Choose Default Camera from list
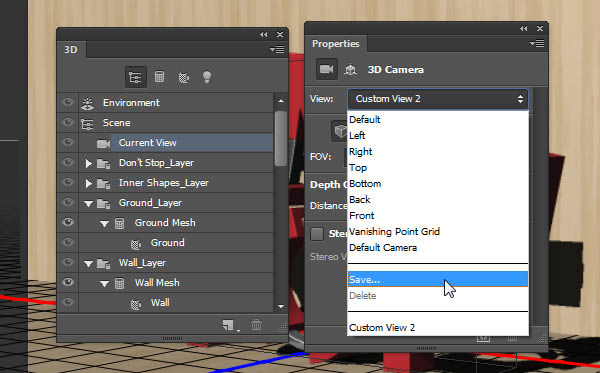Screen dimensions: 600x373 pos(438,248)
